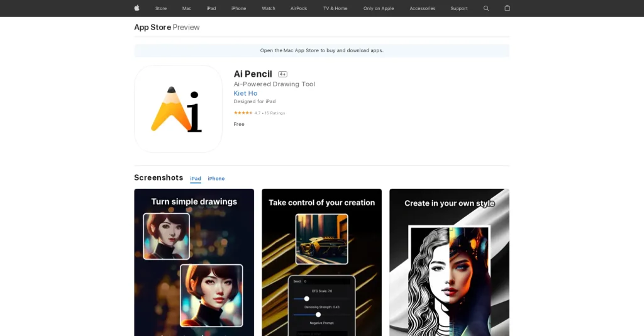644x336 pixels.
Task: Select the iPad screenshots tab
Action: click(x=196, y=179)
